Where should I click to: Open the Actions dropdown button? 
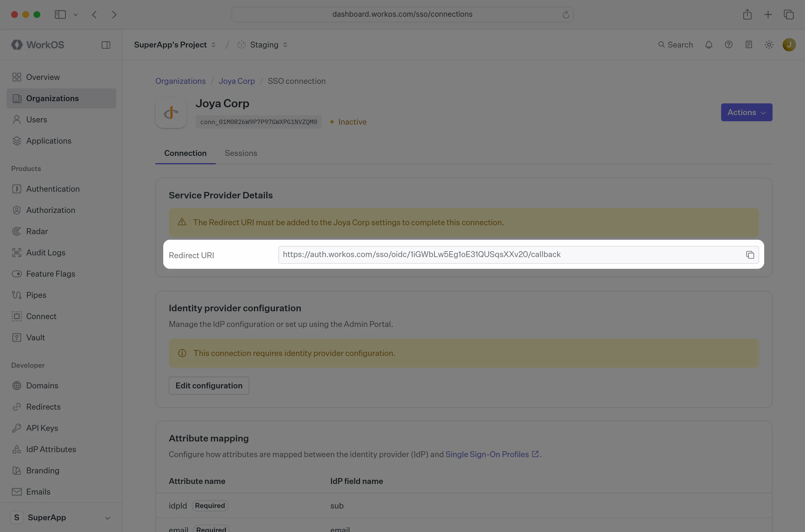[746, 112]
